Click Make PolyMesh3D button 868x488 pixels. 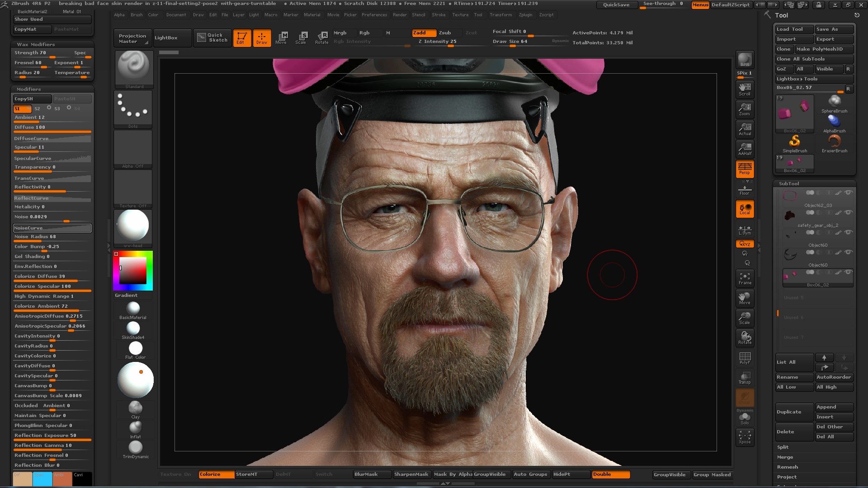[824, 49]
